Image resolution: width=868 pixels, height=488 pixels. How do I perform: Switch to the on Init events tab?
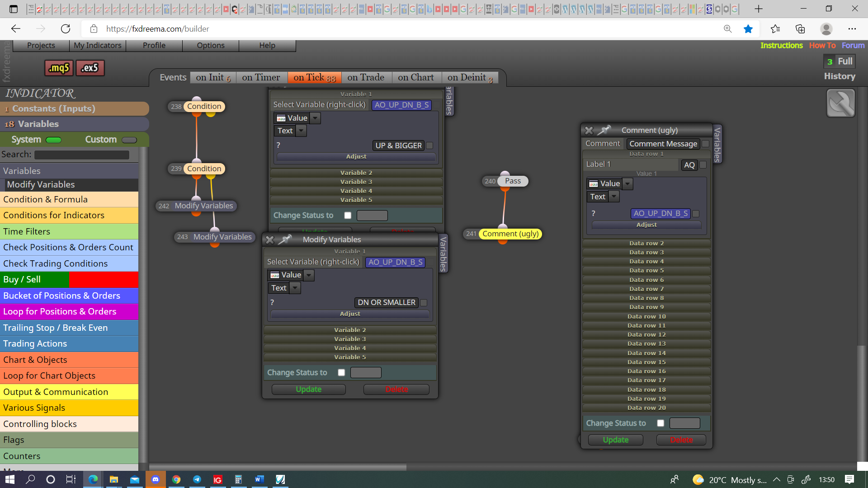coord(213,78)
